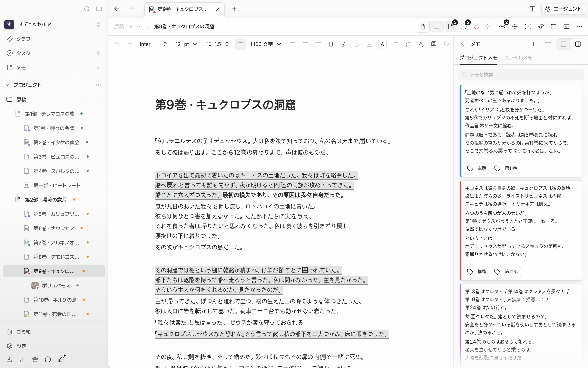The image size is (588, 368).
Task: Click the 構造 tag on second memo
Action: [x=476, y=272]
